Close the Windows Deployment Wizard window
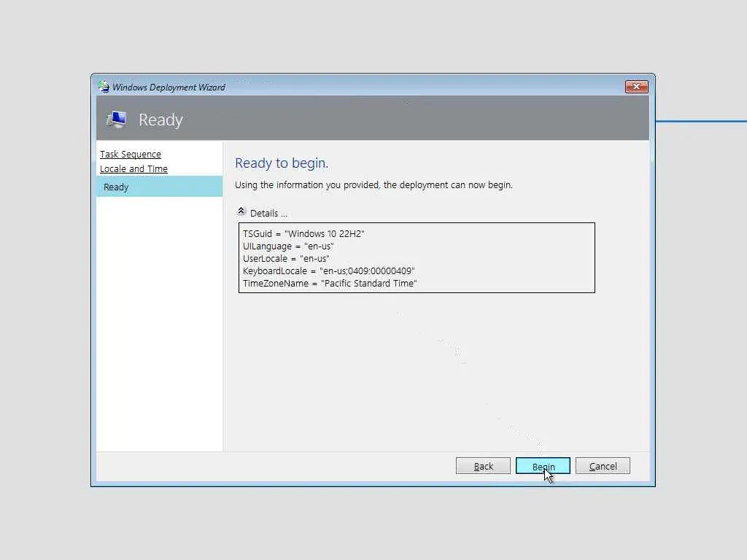 point(636,87)
